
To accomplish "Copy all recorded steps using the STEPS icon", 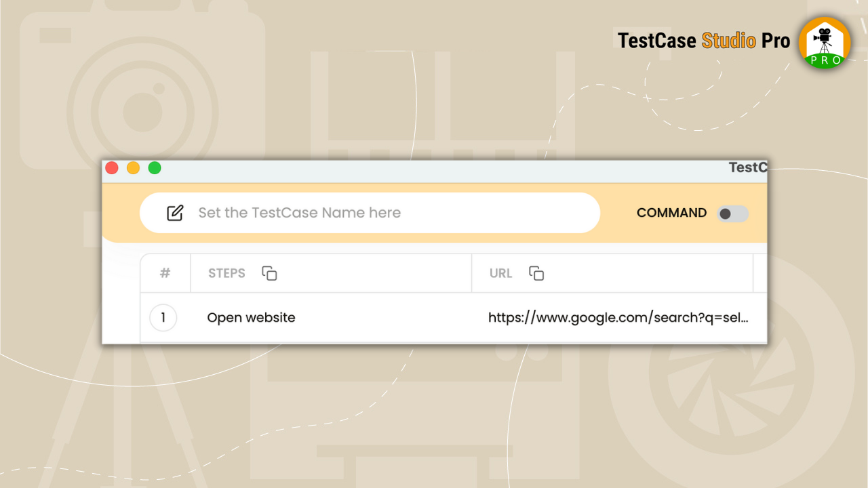I will pyautogui.click(x=269, y=273).
